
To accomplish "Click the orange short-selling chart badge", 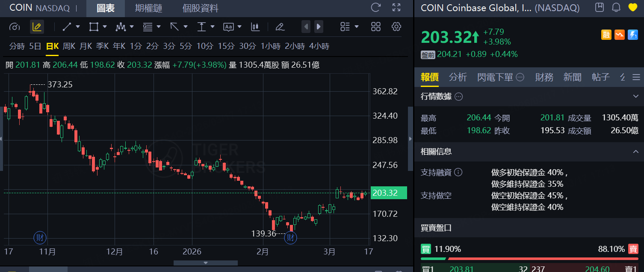I will [620, 35].
